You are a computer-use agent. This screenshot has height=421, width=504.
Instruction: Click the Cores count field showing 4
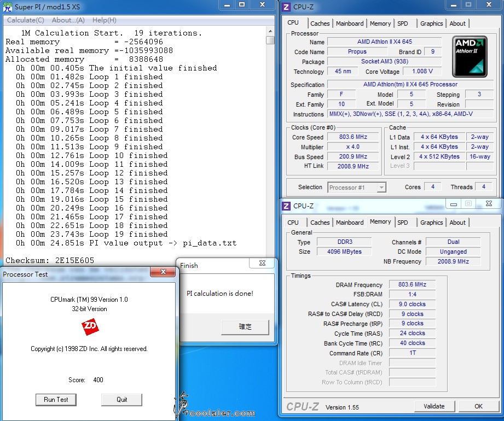[x=433, y=187]
